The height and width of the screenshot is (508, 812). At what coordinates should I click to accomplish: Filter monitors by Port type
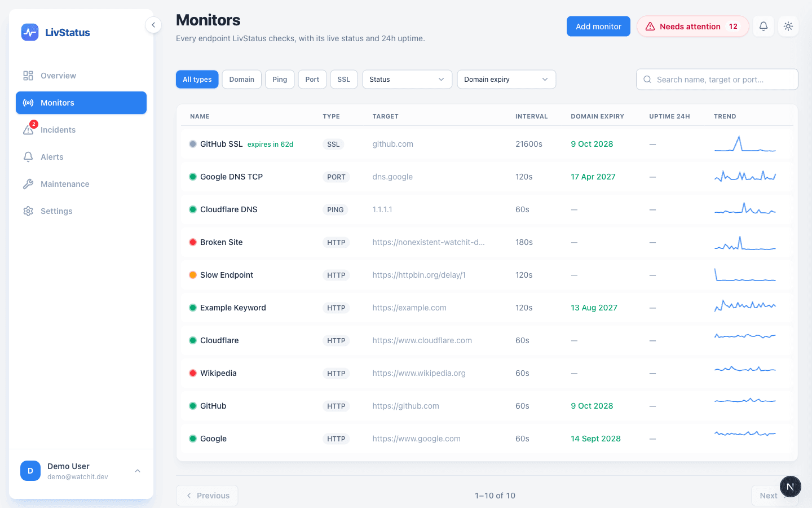click(x=312, y=80)
